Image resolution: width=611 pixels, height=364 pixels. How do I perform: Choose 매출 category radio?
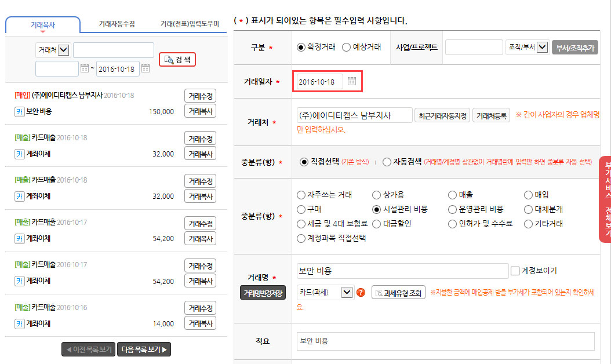(x=452, y=195)
